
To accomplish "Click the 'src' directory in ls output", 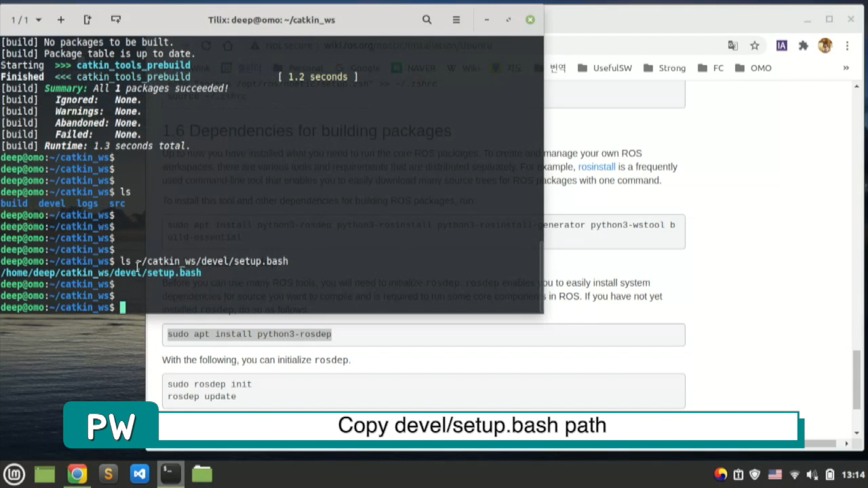I will point(117,203).
